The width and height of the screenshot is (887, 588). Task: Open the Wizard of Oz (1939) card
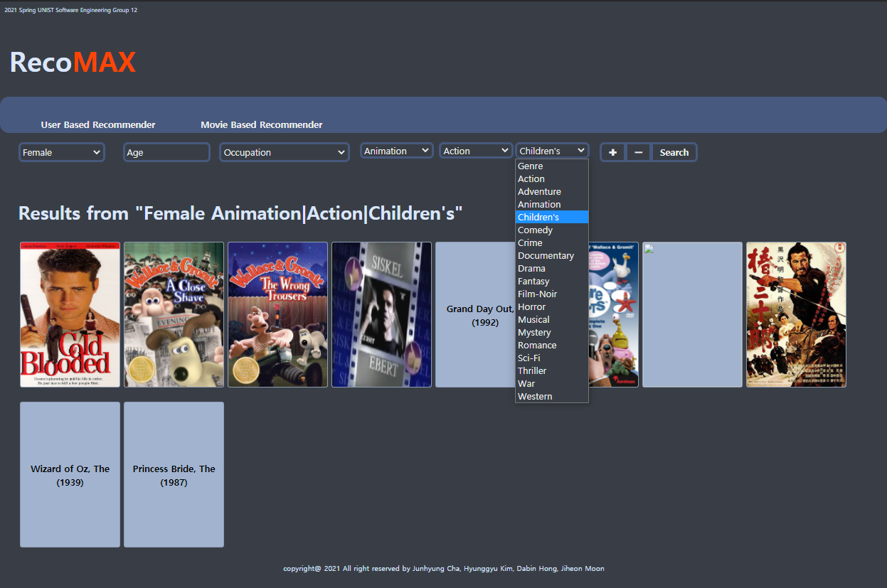[x=70, y=474]
